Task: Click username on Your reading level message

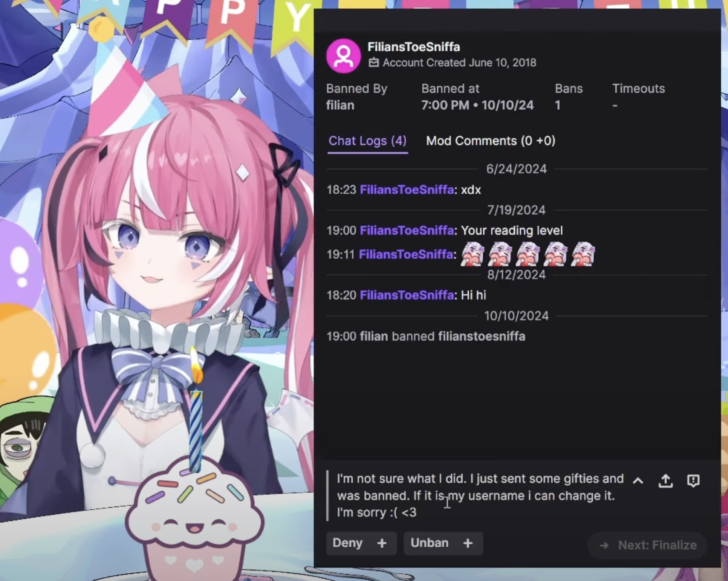Action: click(407, 230)
